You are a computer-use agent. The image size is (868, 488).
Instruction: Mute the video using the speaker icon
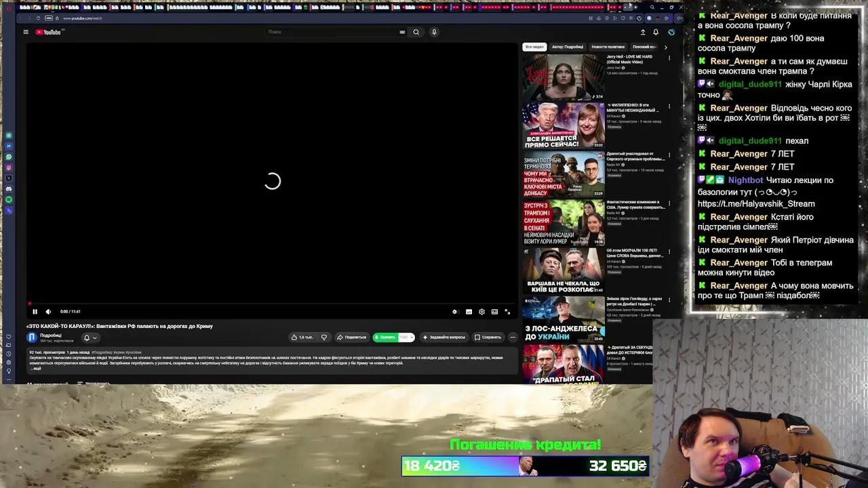(x=48, y=312)
